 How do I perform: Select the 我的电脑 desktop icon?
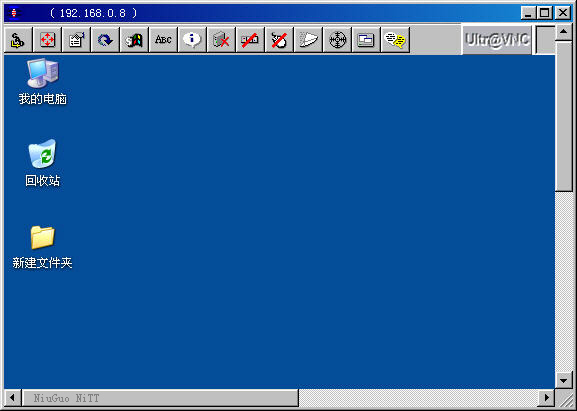coord(43,81)
